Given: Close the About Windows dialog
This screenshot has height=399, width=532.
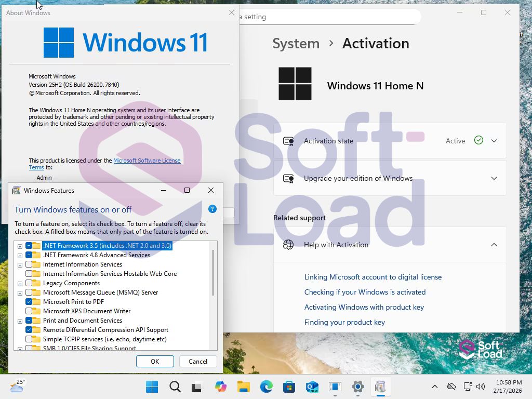Looking at the screenshot, I should coord(232,12).
